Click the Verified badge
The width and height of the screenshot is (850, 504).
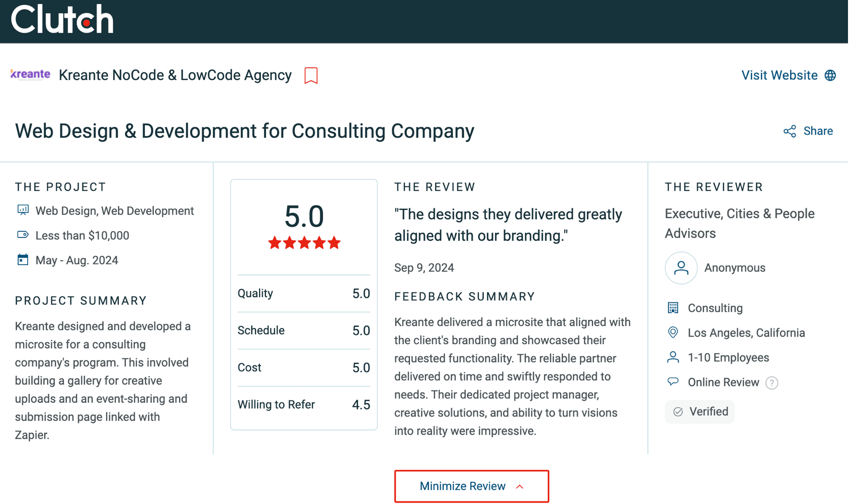click(700, 412)
